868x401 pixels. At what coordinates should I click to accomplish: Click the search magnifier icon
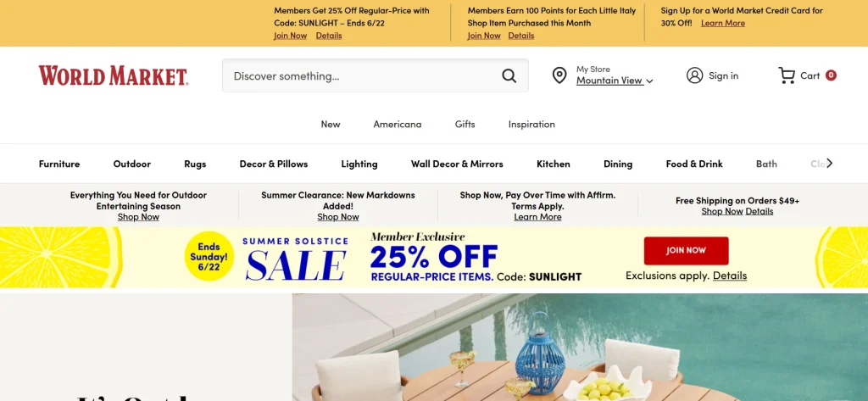click(509, 76)
